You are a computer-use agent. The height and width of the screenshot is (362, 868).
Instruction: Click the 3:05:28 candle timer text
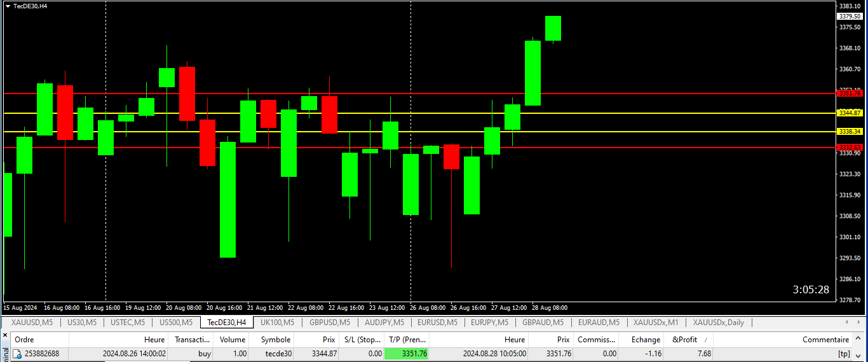(x=811, y=289)
